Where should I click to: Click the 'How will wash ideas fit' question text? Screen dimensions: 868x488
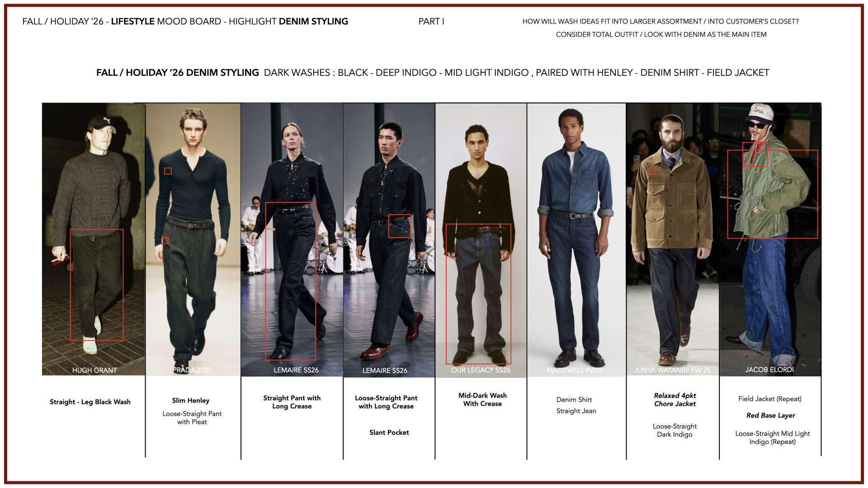tap(660, 22)
